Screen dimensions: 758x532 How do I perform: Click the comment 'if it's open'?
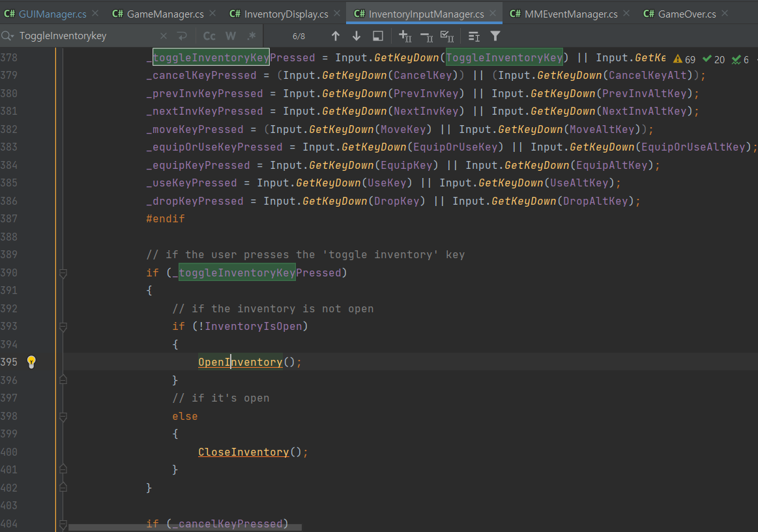point(221,398)
